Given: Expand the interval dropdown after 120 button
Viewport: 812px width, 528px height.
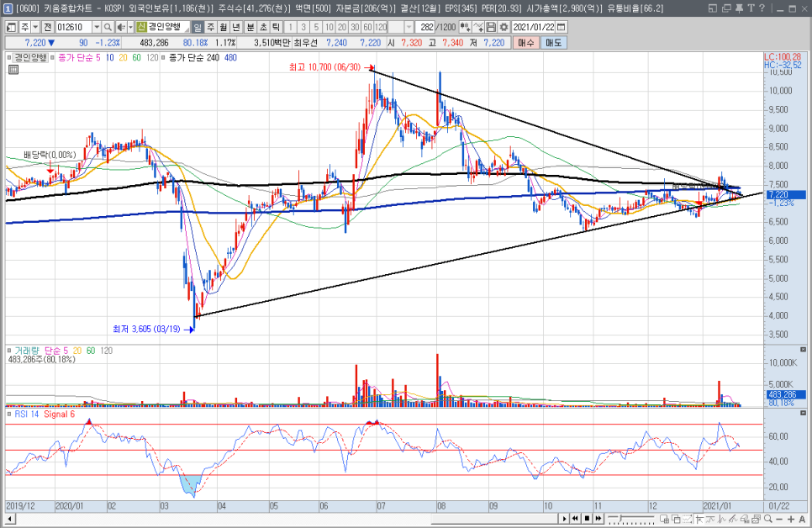Looking at the screenshot, I should tap(409, 27).
